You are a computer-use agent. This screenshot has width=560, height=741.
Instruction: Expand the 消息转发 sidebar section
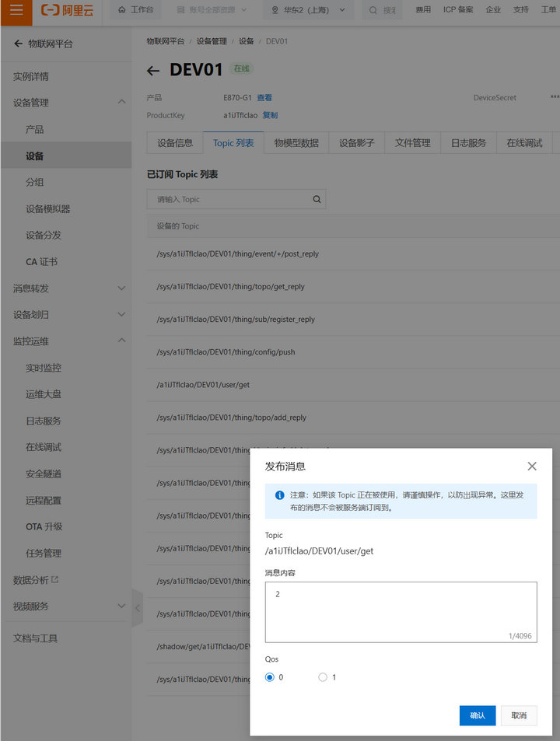(121, 288)
